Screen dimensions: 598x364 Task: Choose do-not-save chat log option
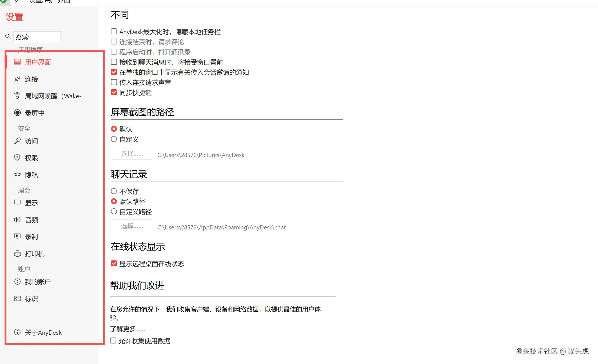tap(114, 191)
